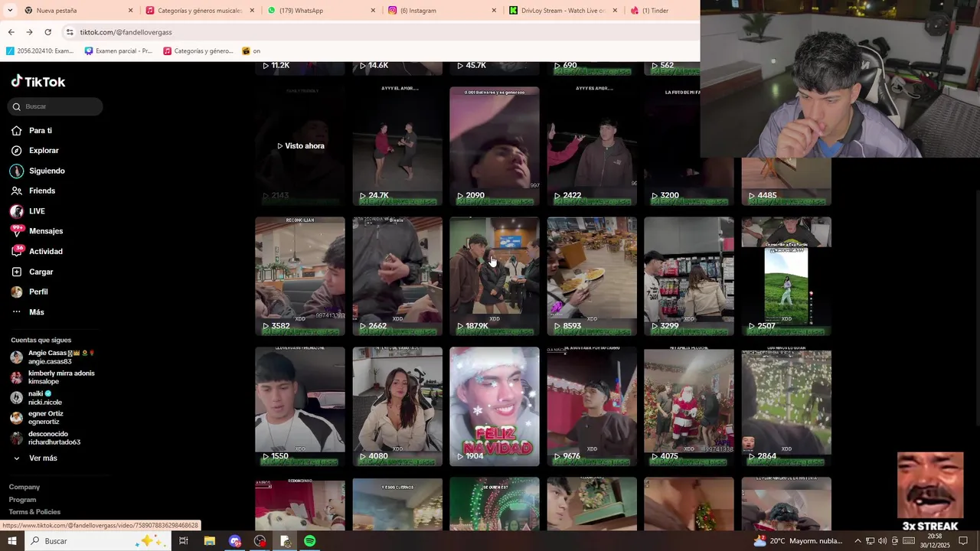The width and height of the screenshot is (980, 551).
Task: Open the Examen parcial bookmark
Action: point(119,51)
